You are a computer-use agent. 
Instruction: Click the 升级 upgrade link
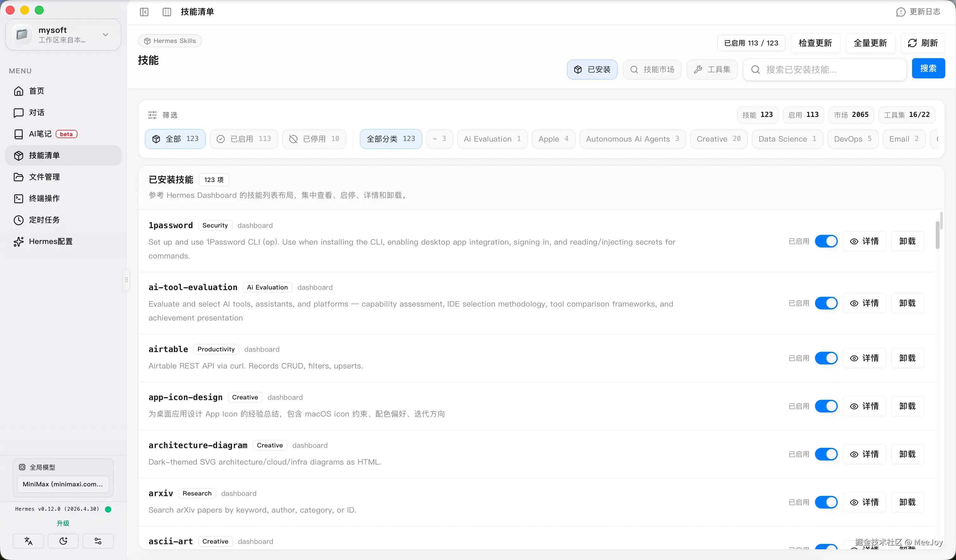pyautogui.click(x=63, y=523)
